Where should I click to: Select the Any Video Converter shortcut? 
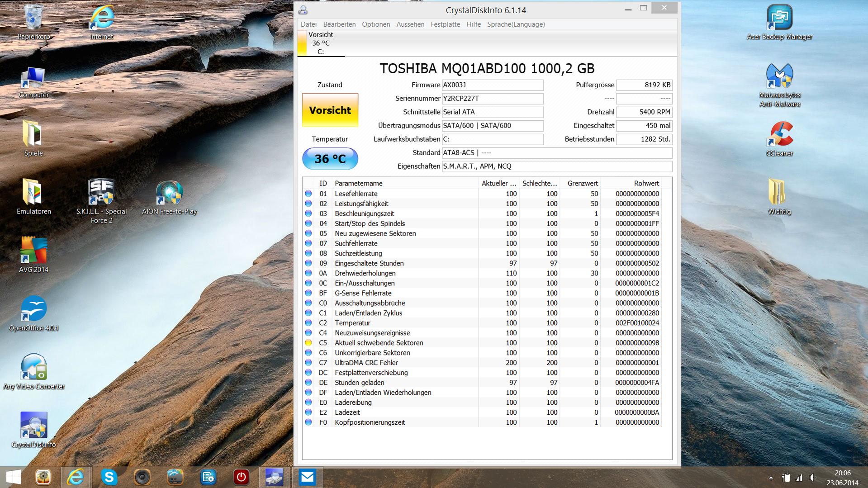[33, 372]
